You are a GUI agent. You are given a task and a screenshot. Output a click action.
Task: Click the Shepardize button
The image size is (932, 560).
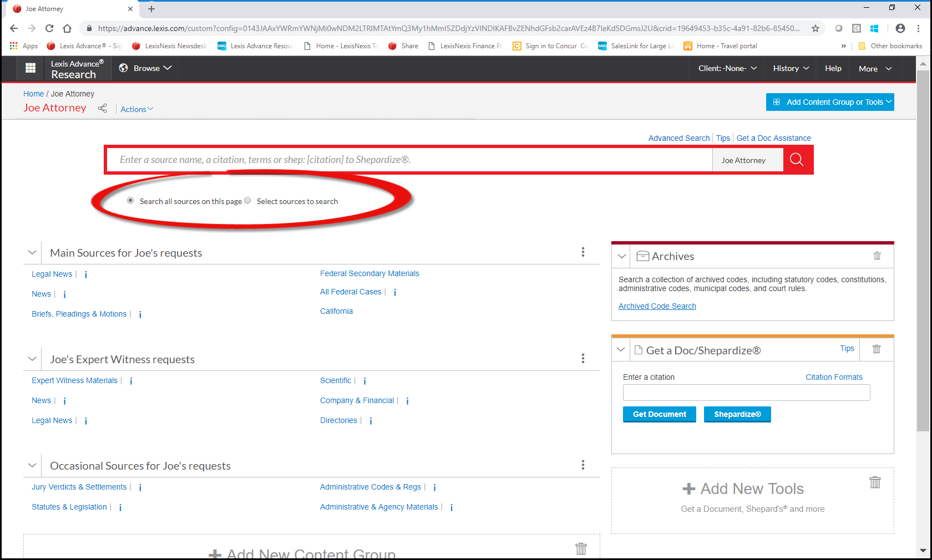(737, 414)
